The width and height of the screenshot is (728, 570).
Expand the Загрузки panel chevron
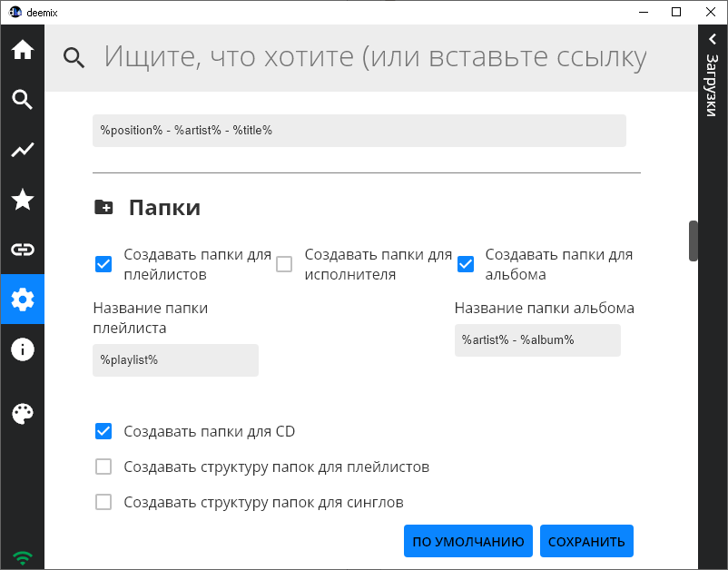point(711,40)
